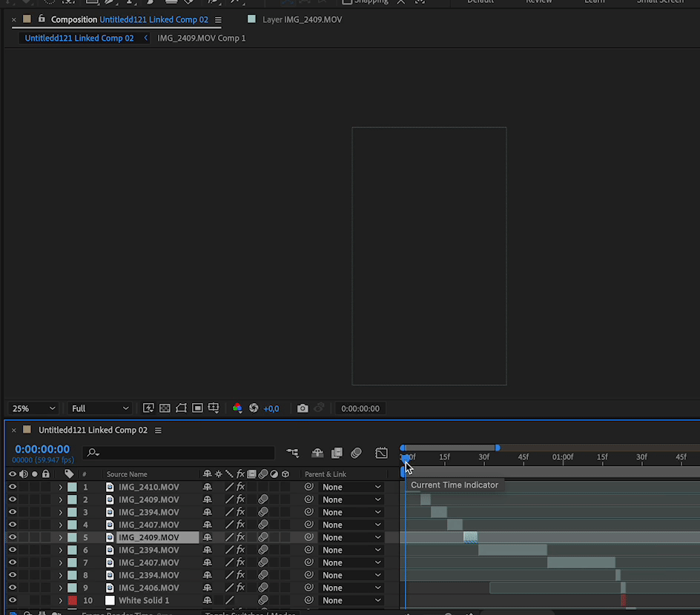Open the Graph Editor in timeline
Image resolution: width=700 pixels, height=615 pixels.
point(381,453)
